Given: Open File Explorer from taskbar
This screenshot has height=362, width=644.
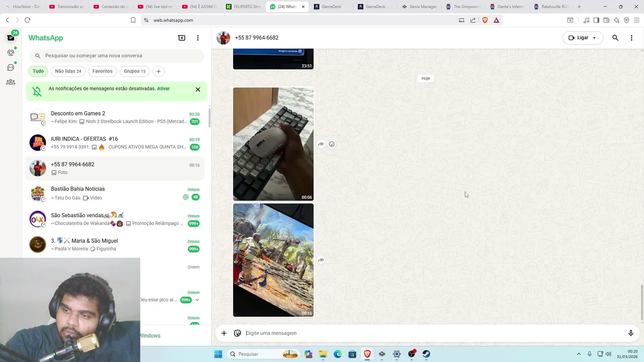Looking at the screenshot, I should pos(323,354).
